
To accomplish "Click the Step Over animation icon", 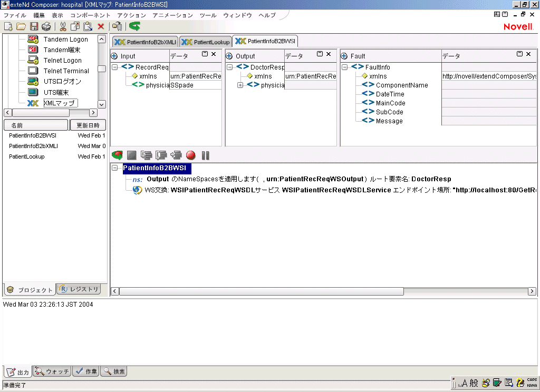I will (x=161, y=155).
